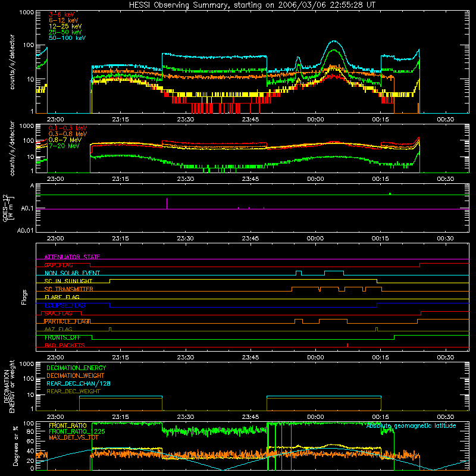Click the DECIMATION_WEIGHT legend label
This screenshot has width=476, height=476.
(76, 376)
